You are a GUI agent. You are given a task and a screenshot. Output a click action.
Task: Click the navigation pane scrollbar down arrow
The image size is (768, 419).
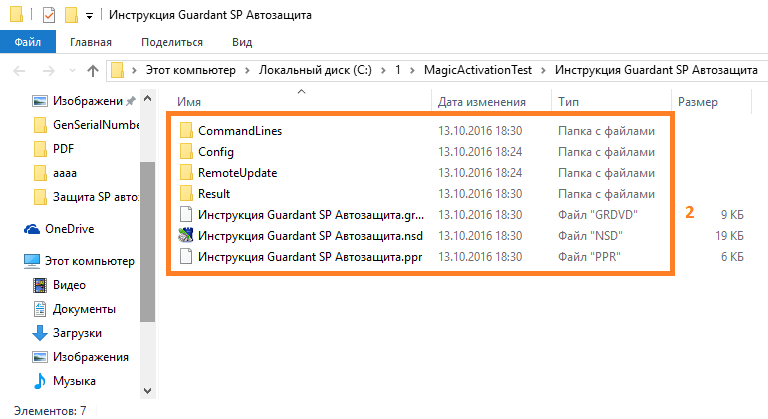148,390
